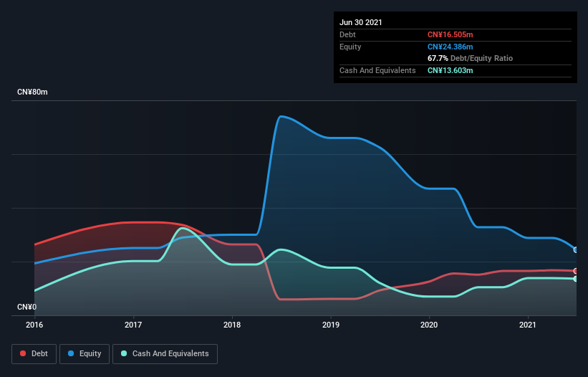The height and width of the screenshot is (377, 588).
Task: Select the 2019 x-axis label
Action: tap(331, 325)
